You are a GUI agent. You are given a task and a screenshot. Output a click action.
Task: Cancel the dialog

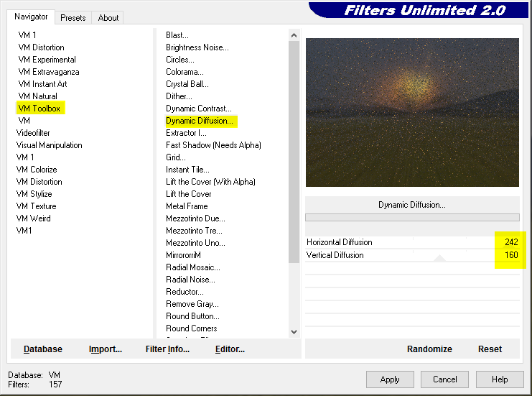(445, 379)
